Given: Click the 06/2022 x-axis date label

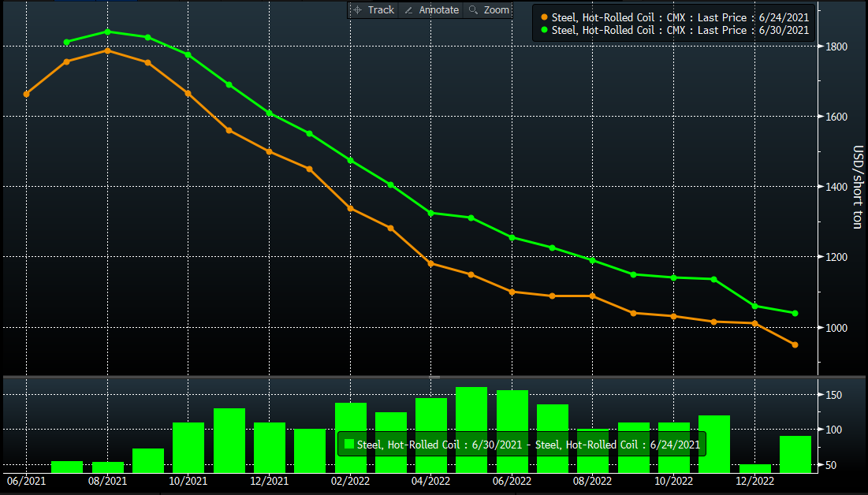Looking at the screenshot, I should pos(511,480).
